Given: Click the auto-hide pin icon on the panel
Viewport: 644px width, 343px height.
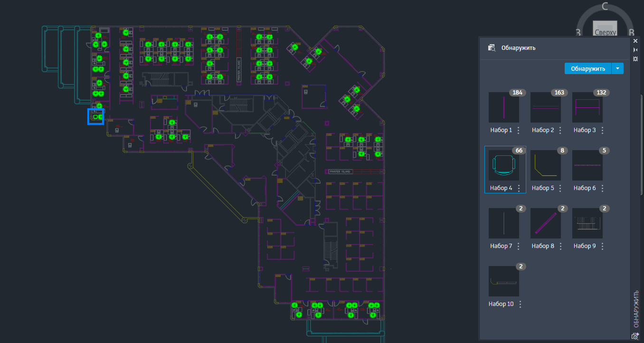Looking at the screenshot, I should (635, 50).
